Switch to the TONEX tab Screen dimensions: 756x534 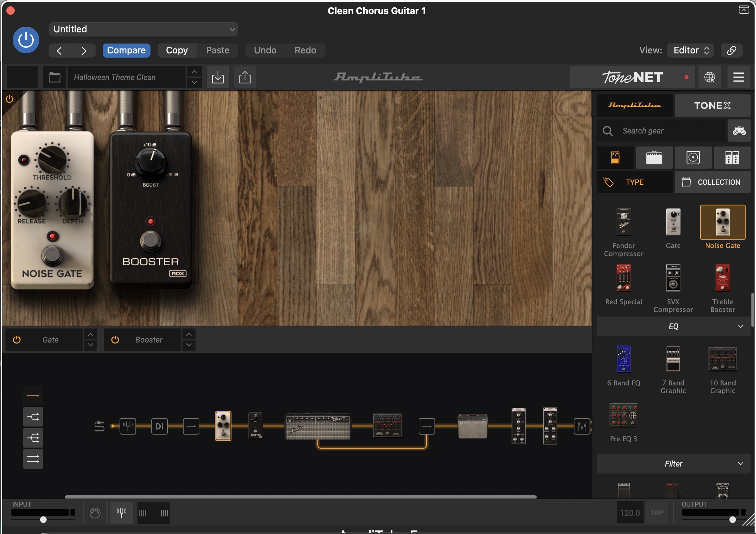[712, 105]
